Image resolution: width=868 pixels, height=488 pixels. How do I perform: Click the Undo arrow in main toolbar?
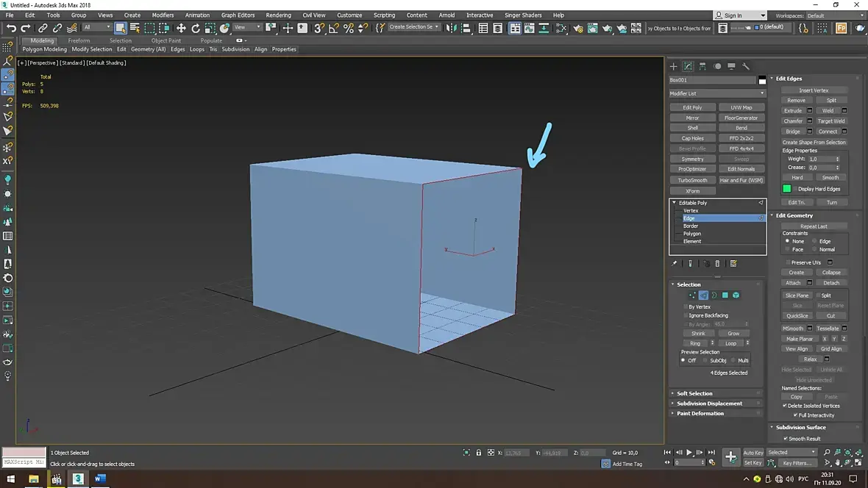point(11,28)
